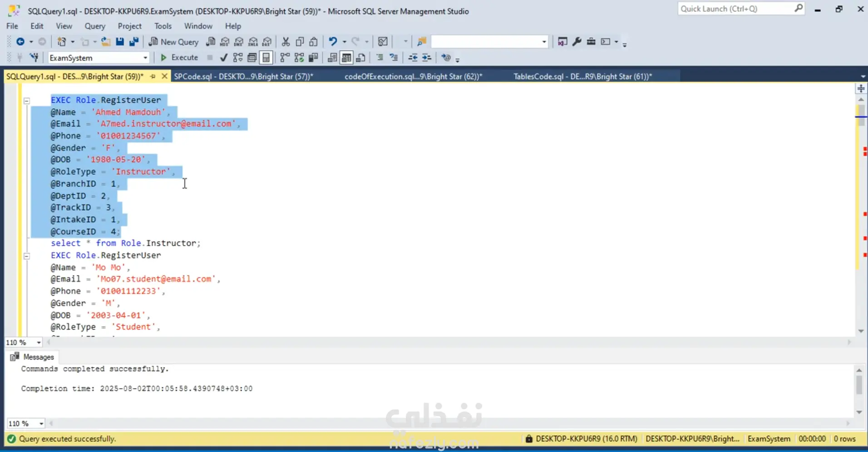Open the editor zoom 110 % dropdown
The height and width of the screenshot is (452, 868).
coord(39,343)
